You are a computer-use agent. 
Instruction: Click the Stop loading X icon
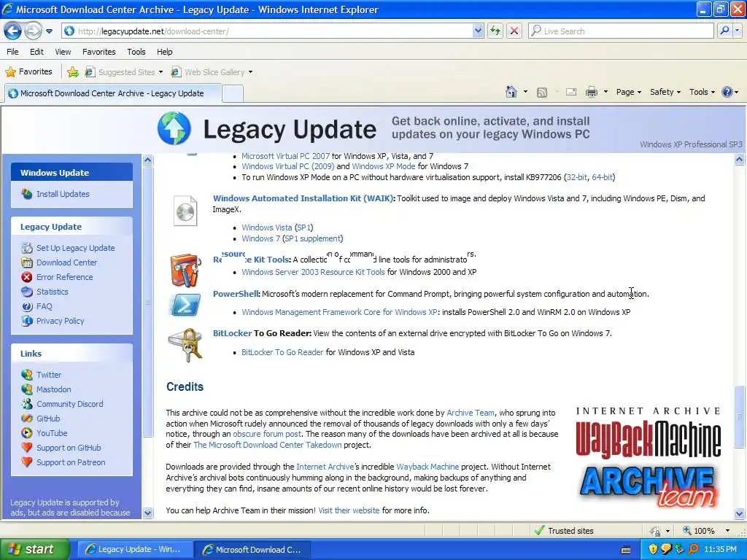point(514,31)
